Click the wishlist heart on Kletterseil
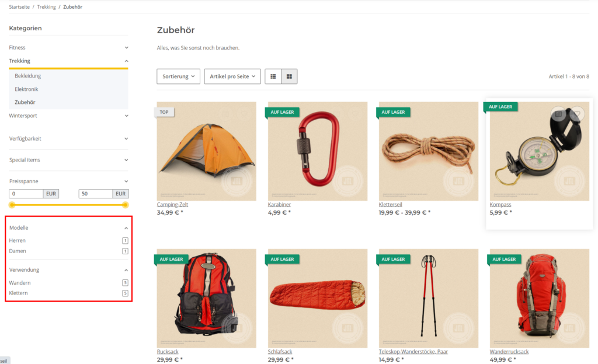Screen dimensions: 598x364 pos(468,112)
